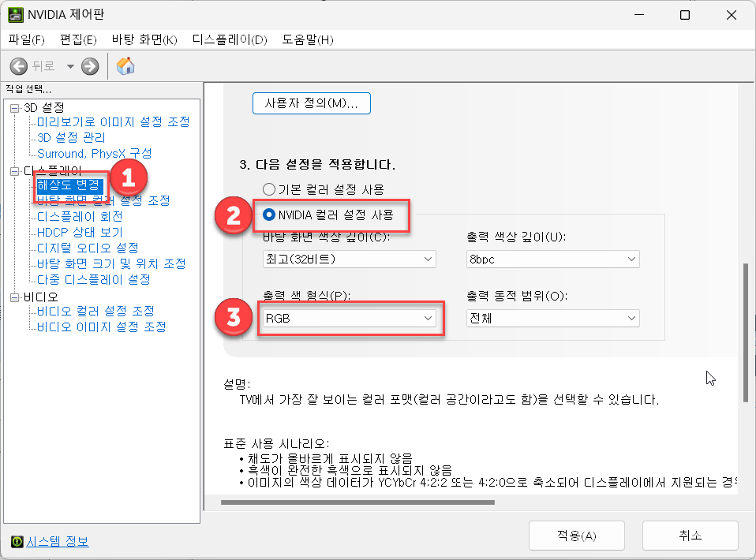Screen dimensions: 756x560
Task: Click the horizontal scrollbar of settings panel
Action: [x=357, y=502]
